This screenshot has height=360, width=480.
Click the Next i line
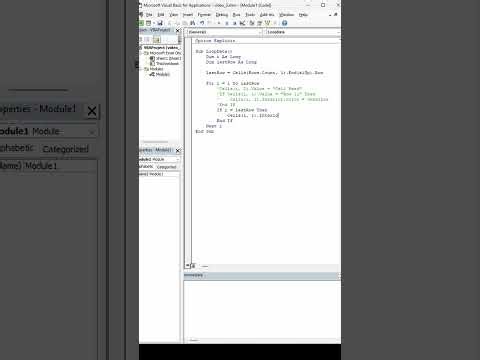(214, 126)
